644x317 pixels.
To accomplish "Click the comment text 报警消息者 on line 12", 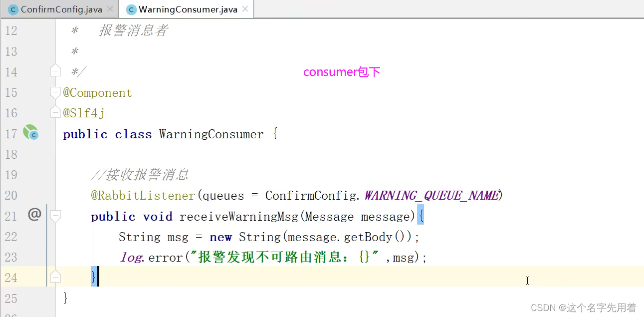I will pyautogui.click(x=133, y=31).
